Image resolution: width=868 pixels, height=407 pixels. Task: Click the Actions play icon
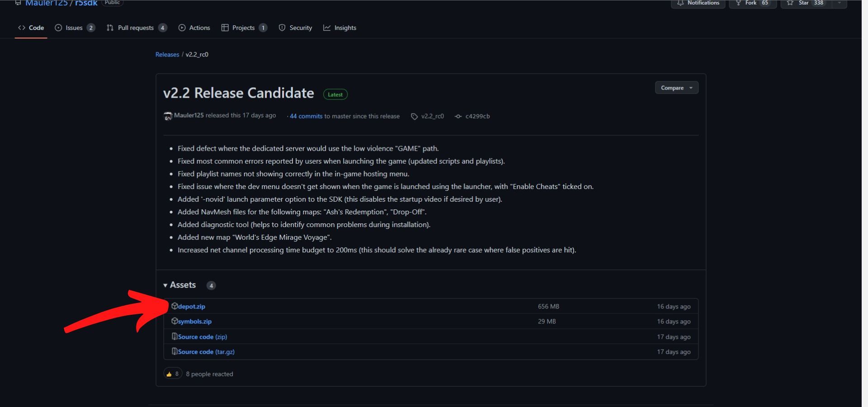coord(182,28)
